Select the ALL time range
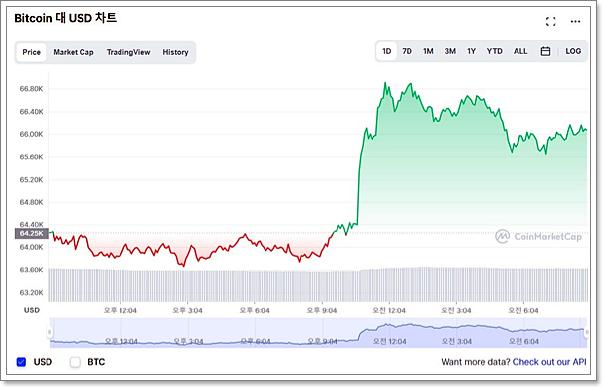Screen dimensions: 603x387 [520, 51]
